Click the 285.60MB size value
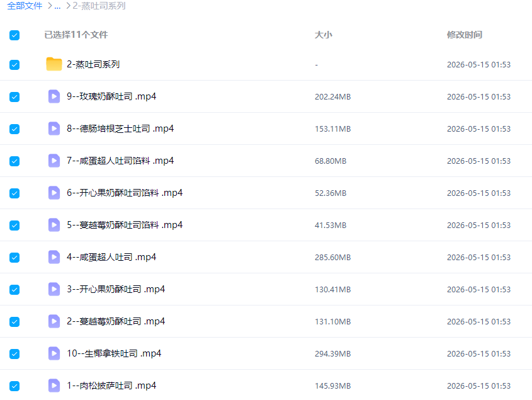 pos(333,258)
